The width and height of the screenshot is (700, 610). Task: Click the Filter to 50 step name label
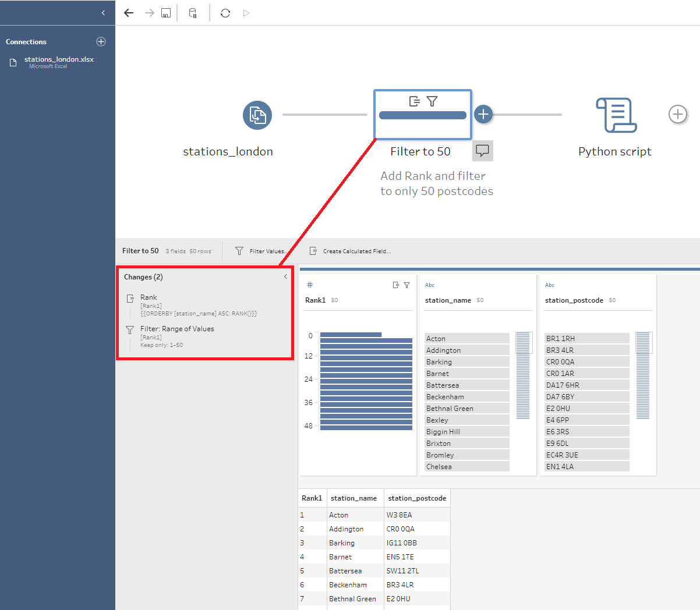tap(420, 151)
